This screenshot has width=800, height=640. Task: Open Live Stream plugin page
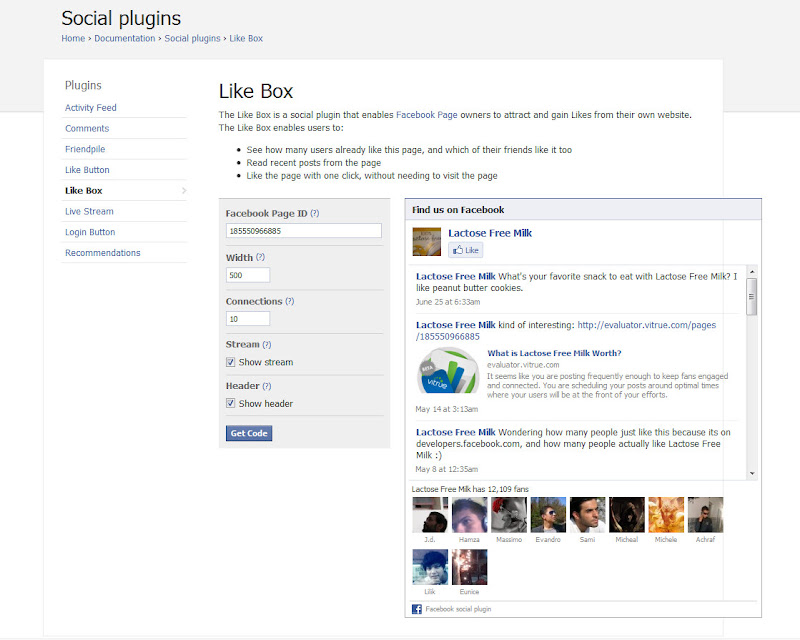pos(89,211)
